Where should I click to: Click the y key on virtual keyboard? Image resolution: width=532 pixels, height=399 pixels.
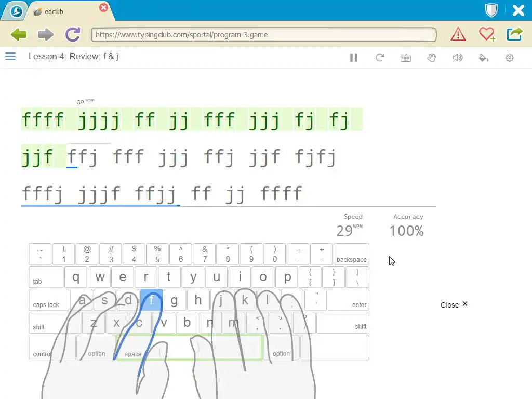[x=193, y=277]
